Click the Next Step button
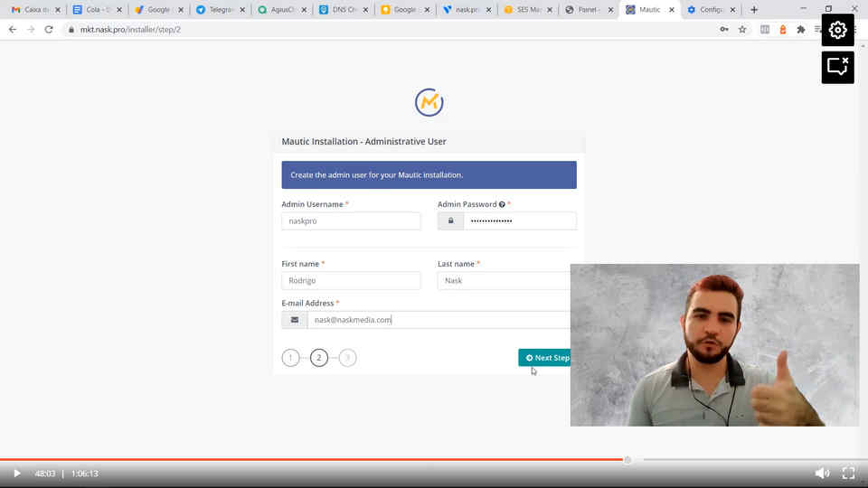Image resolution: width=868 pixels, height=488 pixels. [x=546, y=358]
